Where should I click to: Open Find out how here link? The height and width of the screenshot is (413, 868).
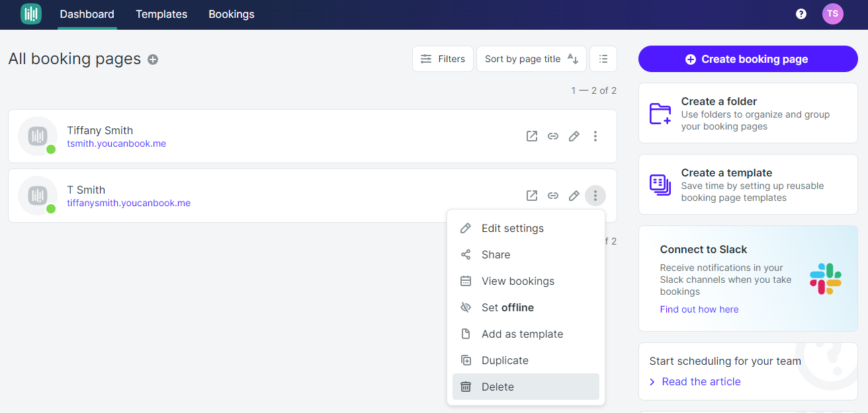(699, 309)
